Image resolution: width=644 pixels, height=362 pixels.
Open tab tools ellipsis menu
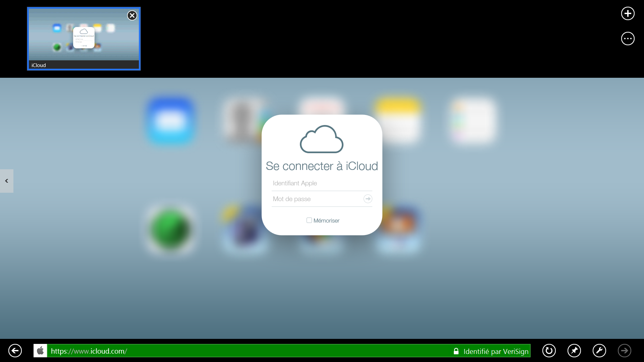click(628, 39)
